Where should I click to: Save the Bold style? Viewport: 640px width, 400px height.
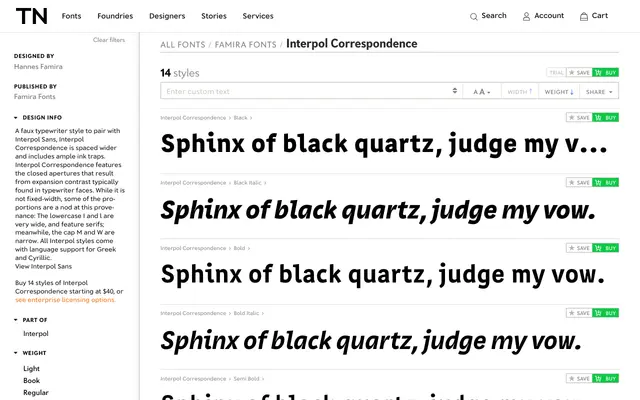579,248
